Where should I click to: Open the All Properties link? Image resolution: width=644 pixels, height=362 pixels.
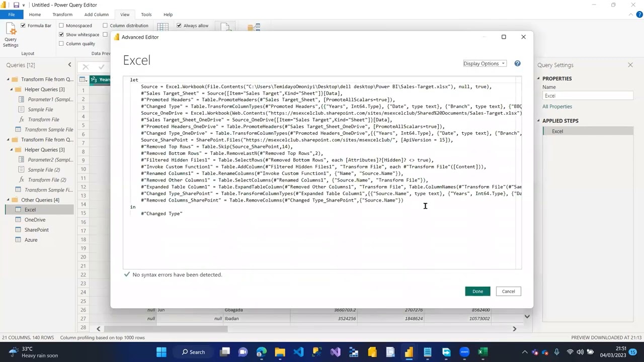click(x=557, y=107)
